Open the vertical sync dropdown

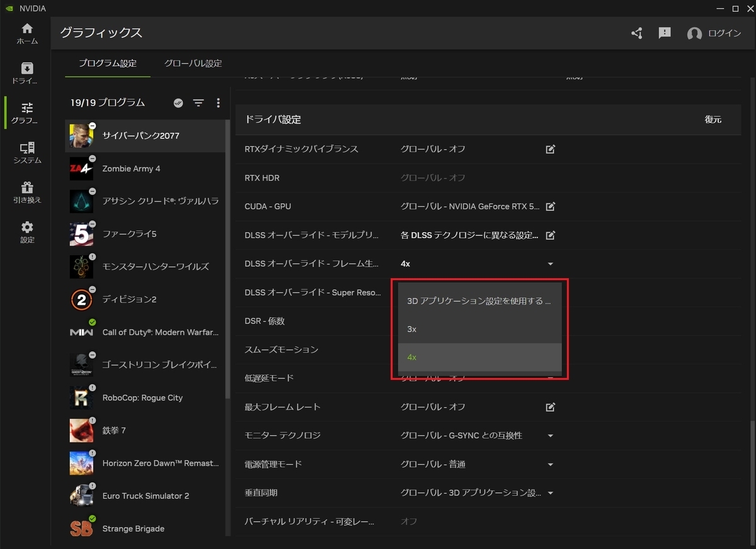478,493
